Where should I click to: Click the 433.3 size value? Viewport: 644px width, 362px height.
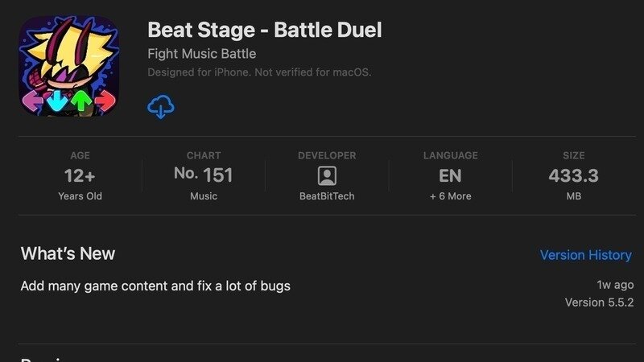tap(573, 175)
